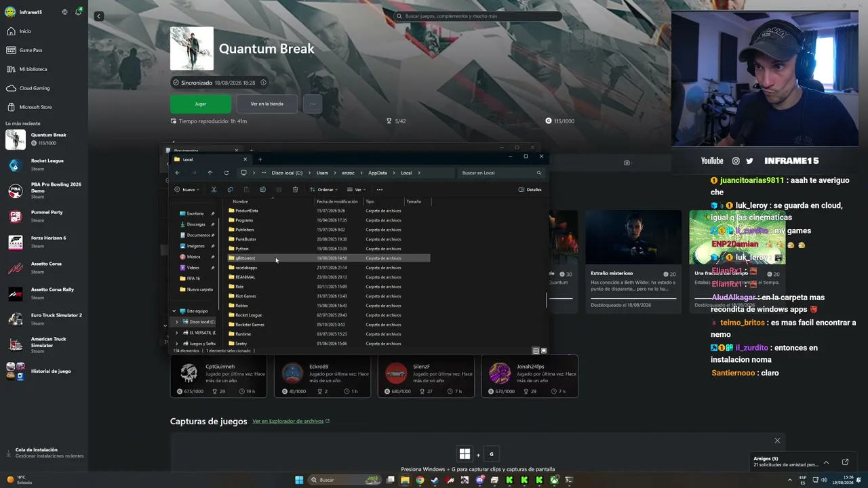
Task: Click the Buscar en Local search box
Action: tap(502, 173)
